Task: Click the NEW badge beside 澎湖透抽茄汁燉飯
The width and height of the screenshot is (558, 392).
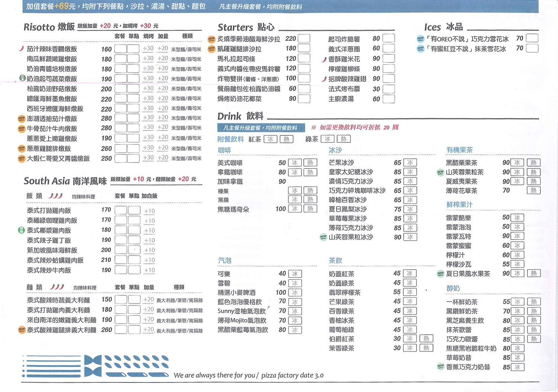Action: pyautogui.click(x=22, y=119)
